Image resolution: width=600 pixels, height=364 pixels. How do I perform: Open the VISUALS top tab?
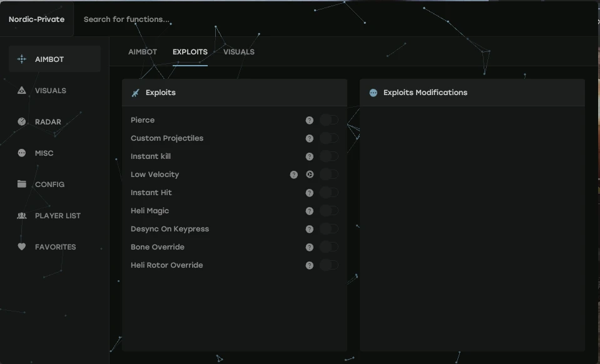239,52
